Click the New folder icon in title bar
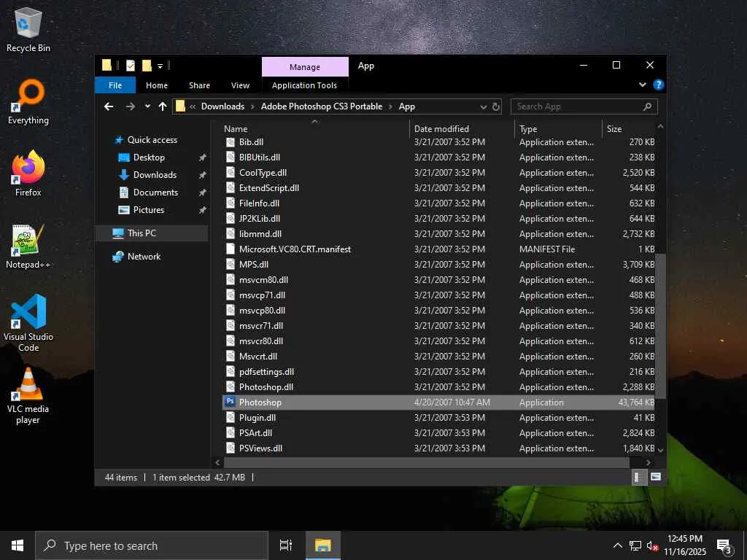This screenshot has height=560, width=747. [147, 65]
